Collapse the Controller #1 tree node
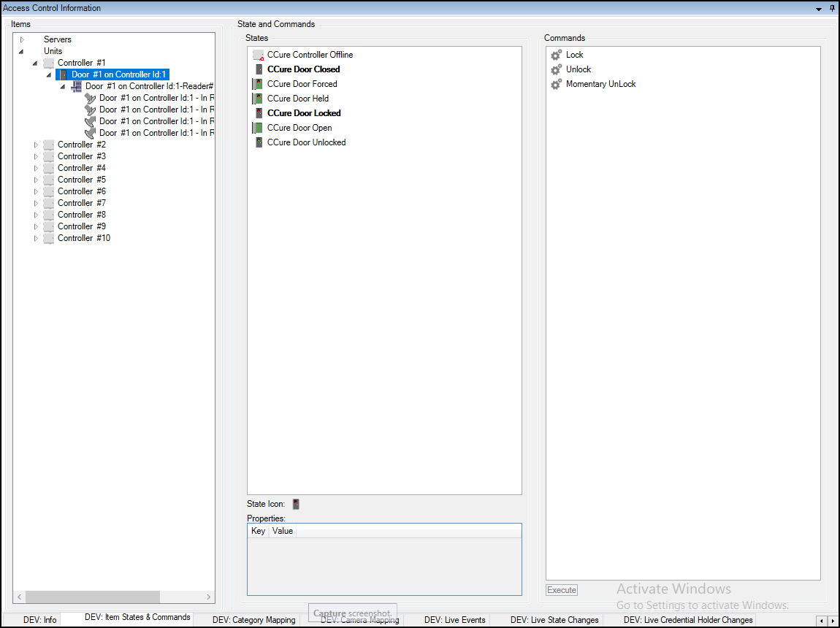The height and width of the screenshot is (628, 840). (35, 62)
